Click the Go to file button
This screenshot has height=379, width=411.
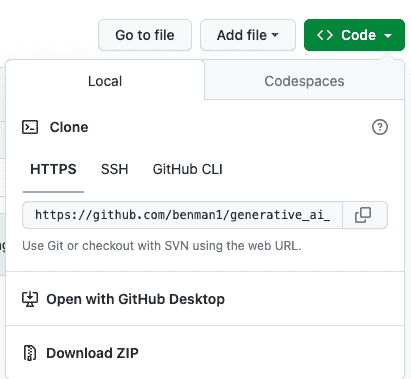pyautogui.click(x=145, y=35)
